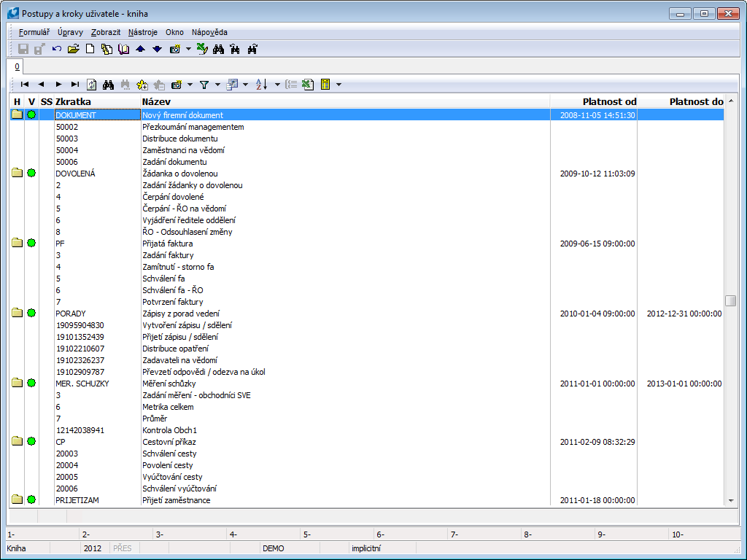Click the scrollbar down arrow
Screen dimensions: 747x560
point(731,500)
